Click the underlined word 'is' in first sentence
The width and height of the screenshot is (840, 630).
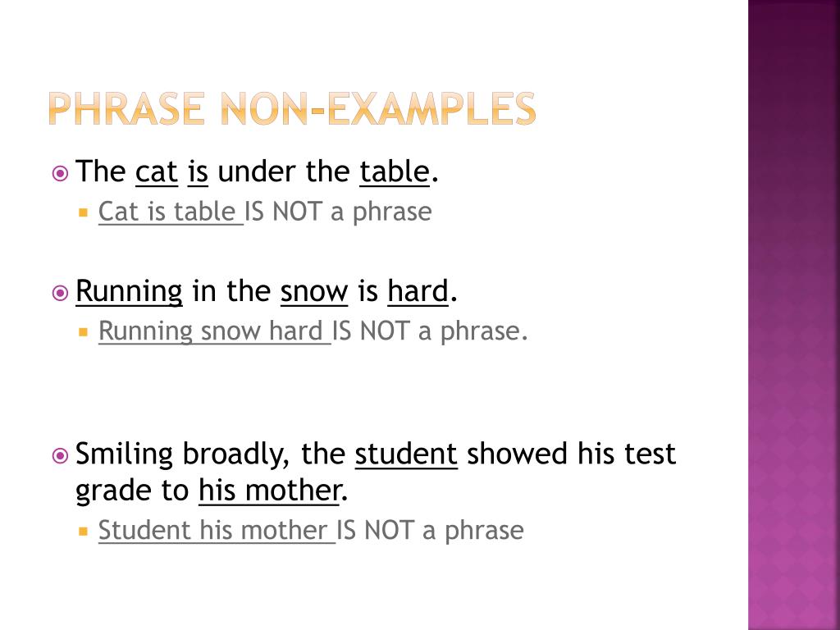[x=198, y=172]
